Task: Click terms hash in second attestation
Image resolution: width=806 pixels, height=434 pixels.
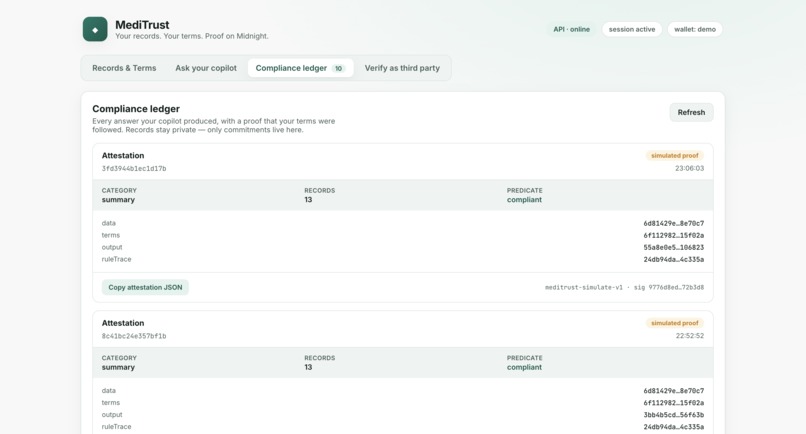Action: 673,403
